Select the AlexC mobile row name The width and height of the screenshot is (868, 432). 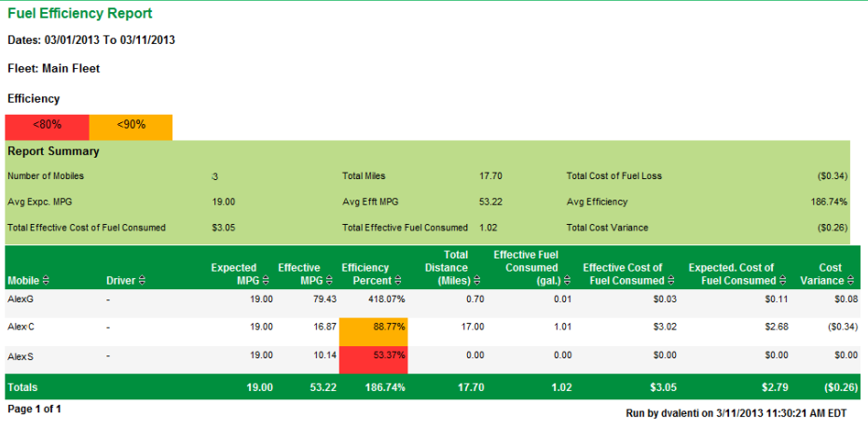click(x=21, y=327)
